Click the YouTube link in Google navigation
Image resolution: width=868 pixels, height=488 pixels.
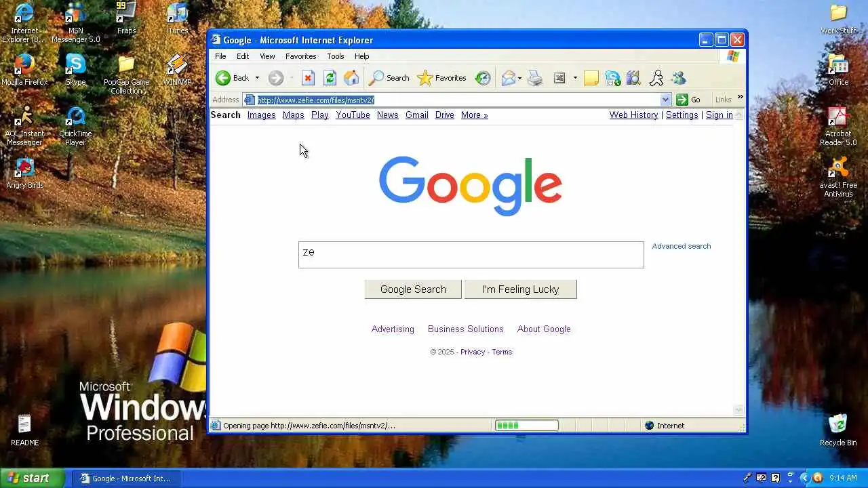pos(353,115)
